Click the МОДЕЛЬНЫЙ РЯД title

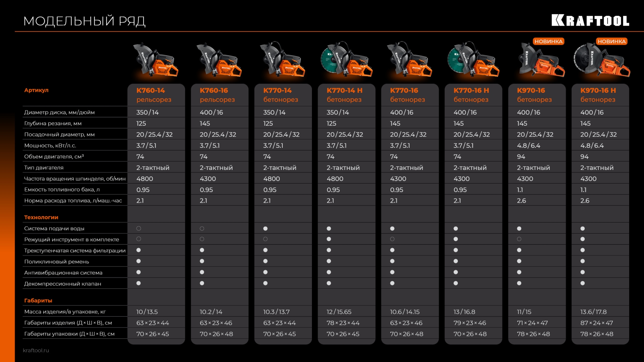tap(84, 21)
